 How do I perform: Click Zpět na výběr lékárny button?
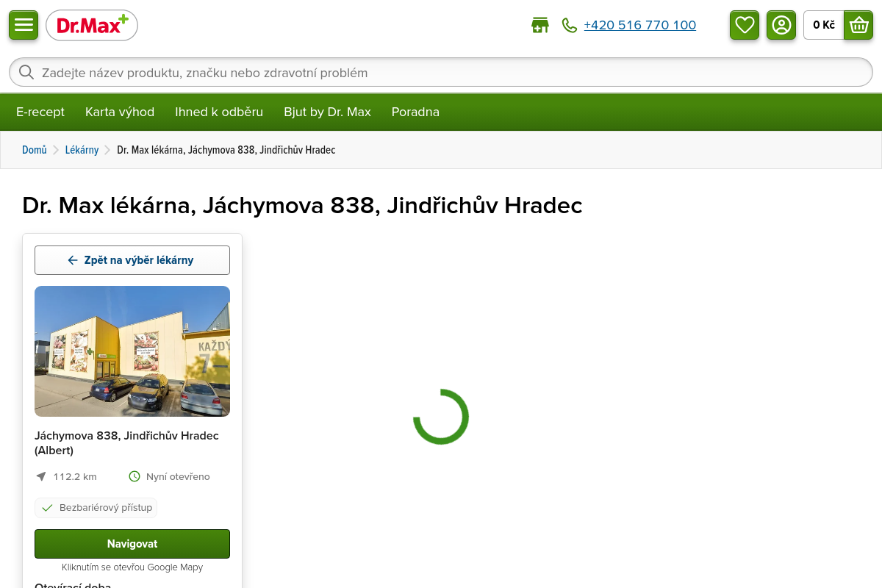[x=132, y=260]
